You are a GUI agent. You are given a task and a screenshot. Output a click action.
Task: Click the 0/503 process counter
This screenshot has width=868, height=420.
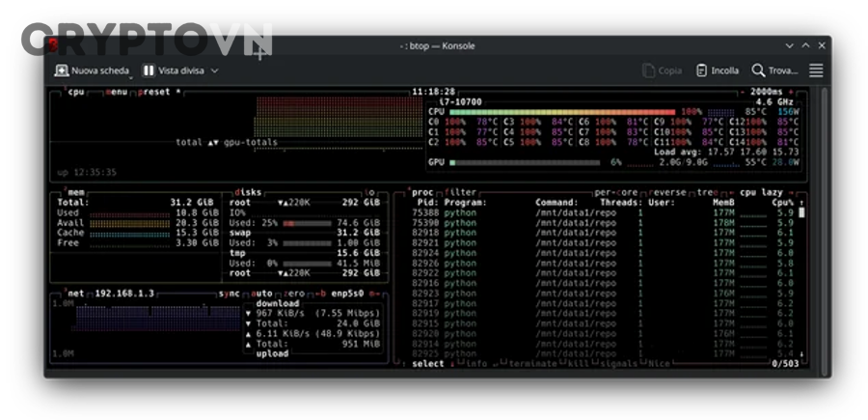785,363
